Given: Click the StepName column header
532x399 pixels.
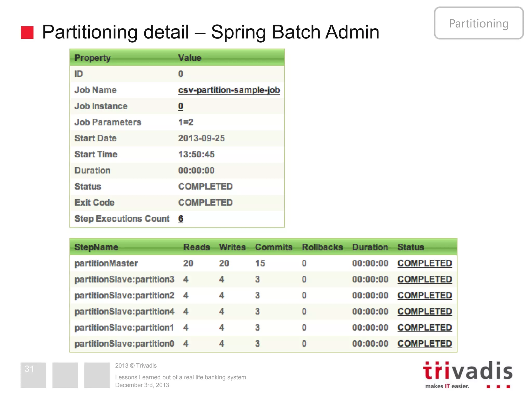Looking at the screenshot, I should 96,247.
